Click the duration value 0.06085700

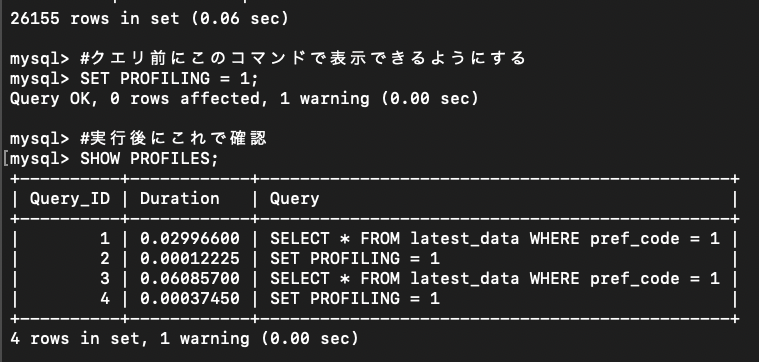pyautogui.click(x=190, y=278)
